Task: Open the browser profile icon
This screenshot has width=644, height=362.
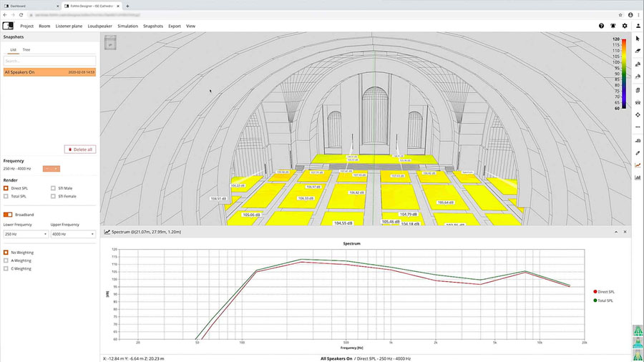Action: (630, 15)
